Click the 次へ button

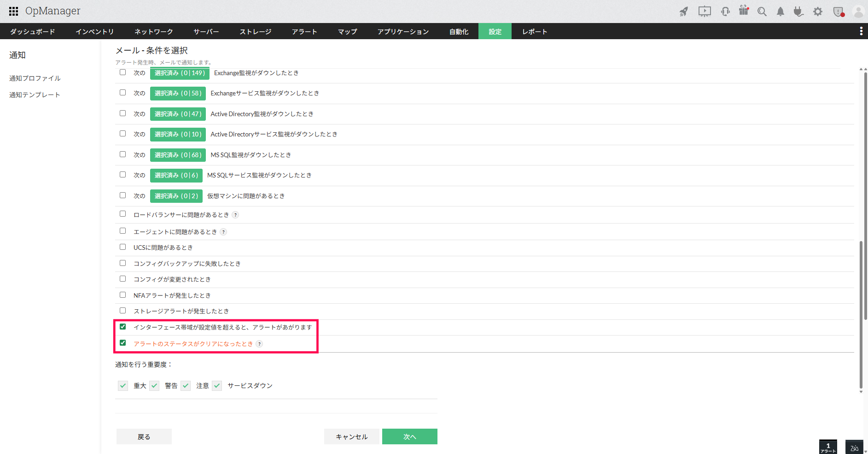(410, 436)
